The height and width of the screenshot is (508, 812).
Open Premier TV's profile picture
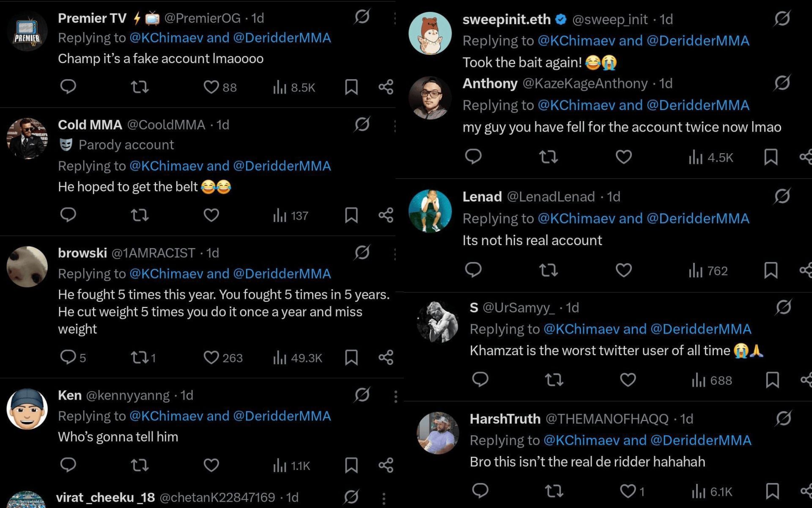[x=27, y=32]
